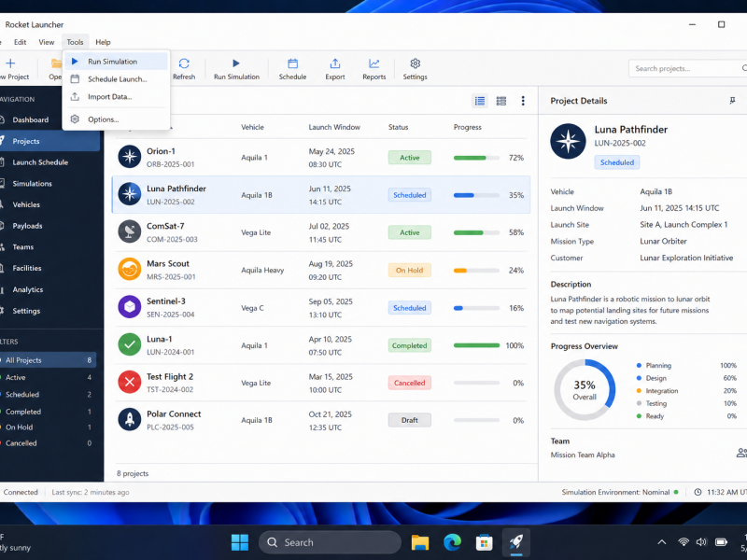Open the three-dot more options menu
The width and height of the screenshot is (747, 560).
523,101
